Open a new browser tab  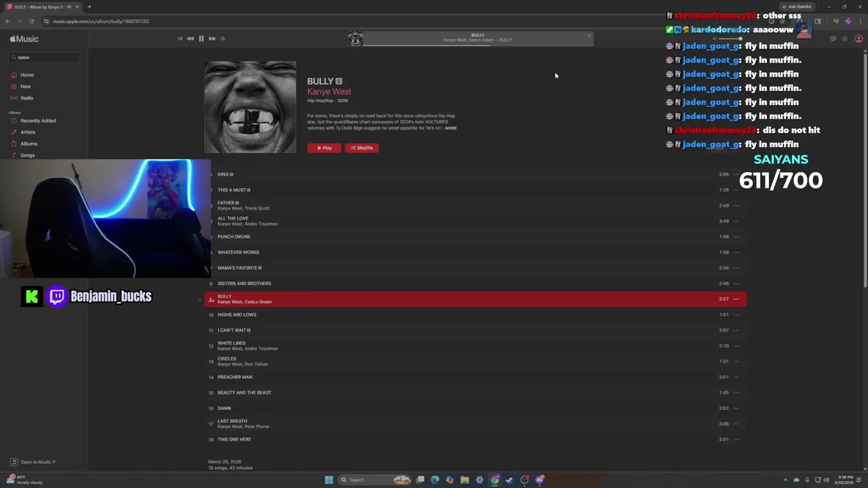[89, 7]
